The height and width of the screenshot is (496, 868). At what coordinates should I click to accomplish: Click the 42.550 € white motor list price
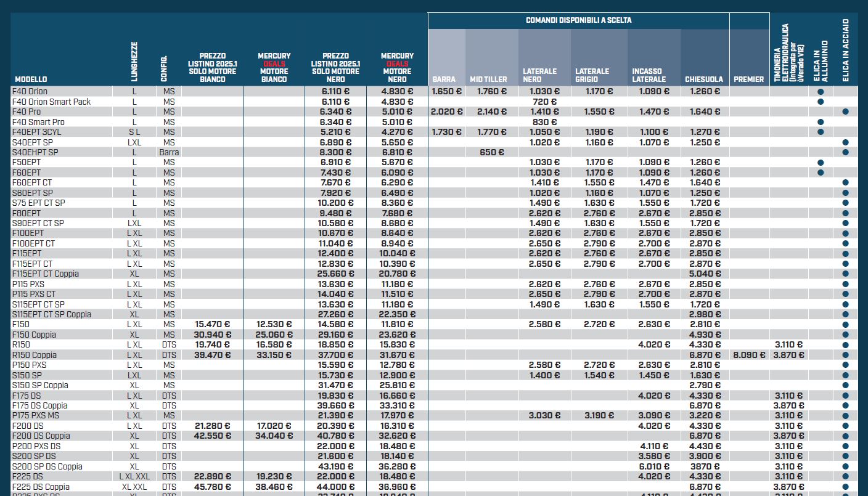click(x=213, y=436)
